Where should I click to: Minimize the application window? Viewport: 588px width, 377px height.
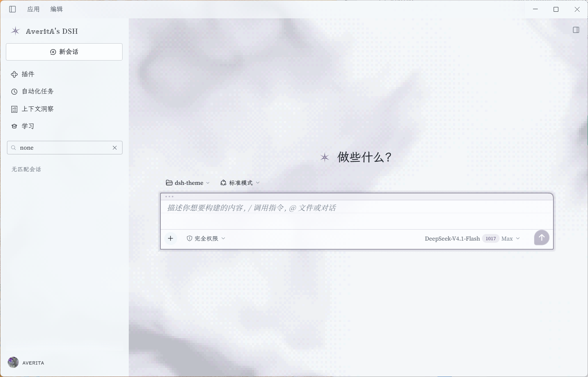coord(536,9)
